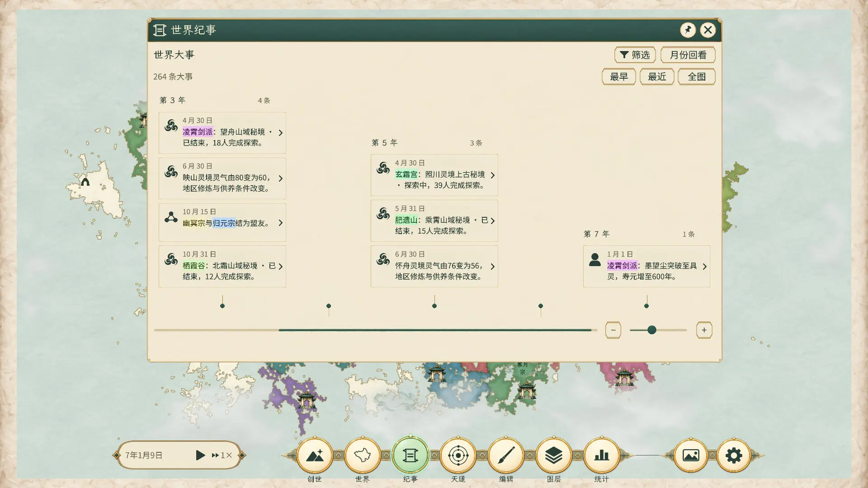The height and width of the screenshot is (488, 868).
Task: Click the 筛选 filter button
Action: coord(635,55)
